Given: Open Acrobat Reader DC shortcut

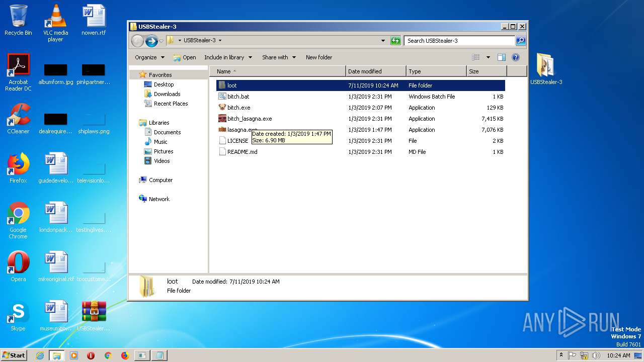Looking at the screenshot, I should (18, 72).
